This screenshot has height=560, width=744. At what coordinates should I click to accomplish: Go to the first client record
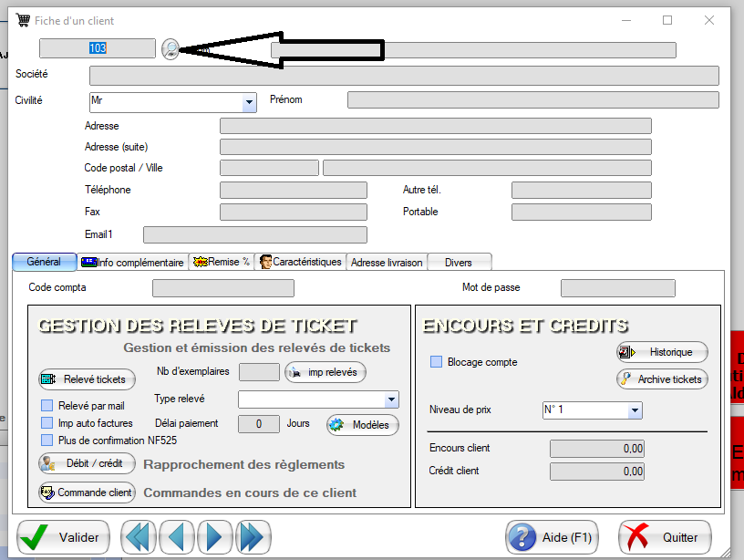tap(139, 536)
